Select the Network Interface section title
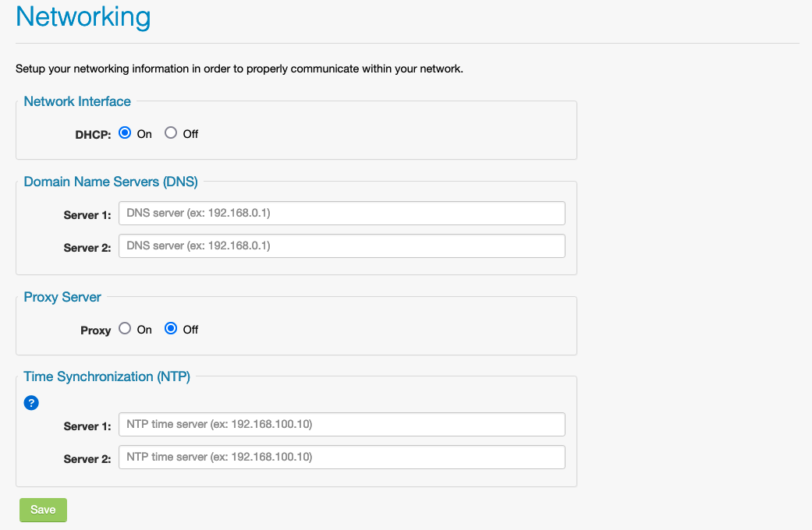812x530 pixels. point(76,101)
